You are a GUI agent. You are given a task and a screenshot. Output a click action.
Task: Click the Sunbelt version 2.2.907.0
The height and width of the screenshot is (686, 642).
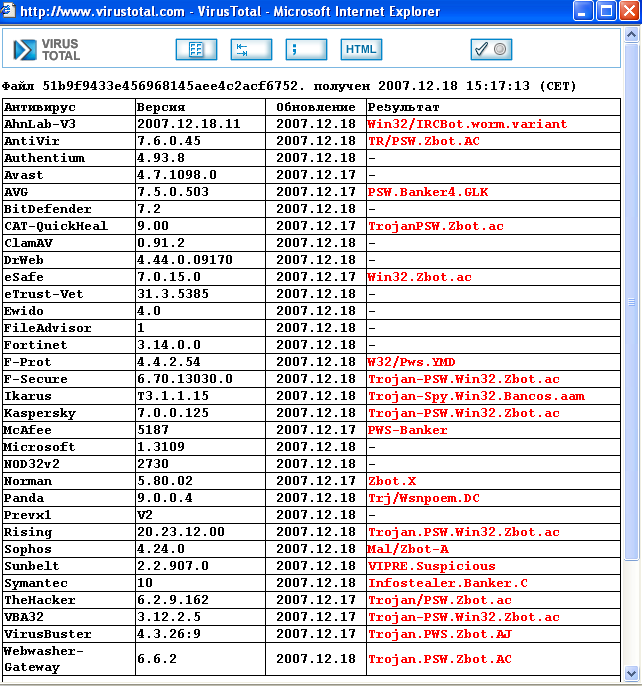[x=173, y=567]
